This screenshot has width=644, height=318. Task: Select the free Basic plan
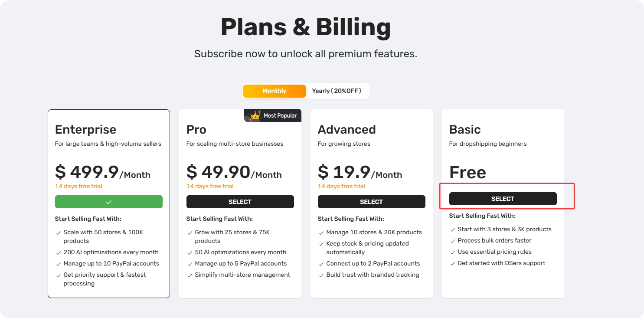pyautogui.click(x=503, y=199)
